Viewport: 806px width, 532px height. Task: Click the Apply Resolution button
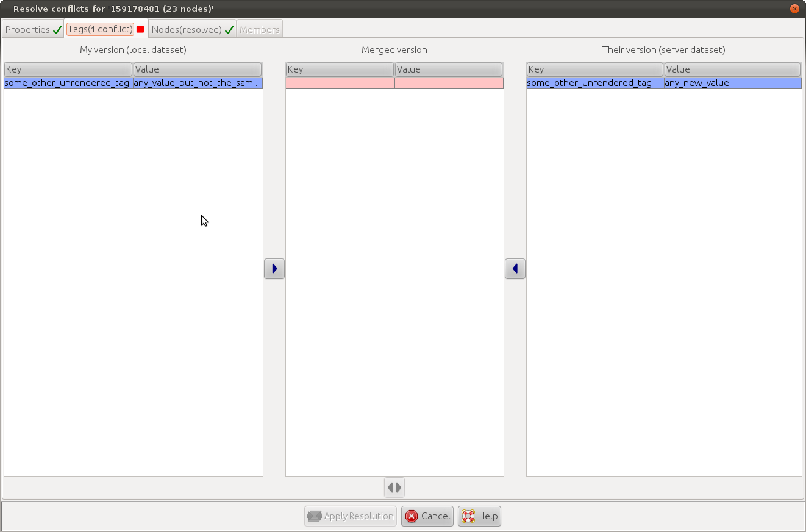351,516
